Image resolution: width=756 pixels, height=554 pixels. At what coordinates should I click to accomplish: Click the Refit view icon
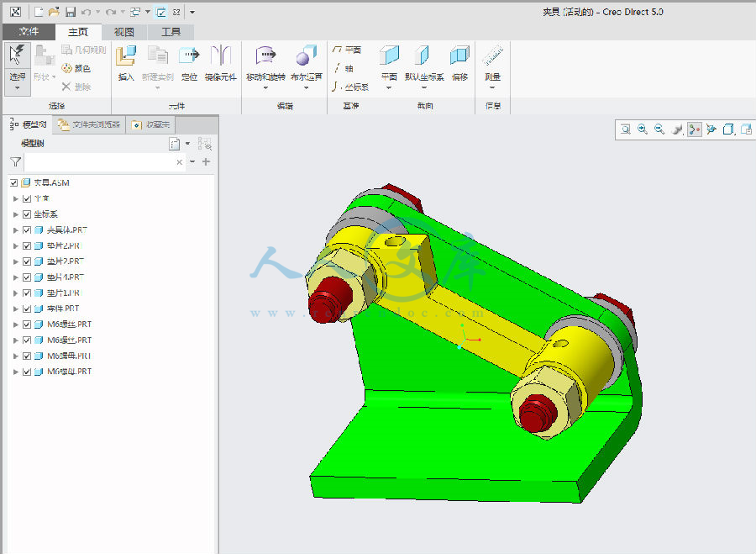625,129
